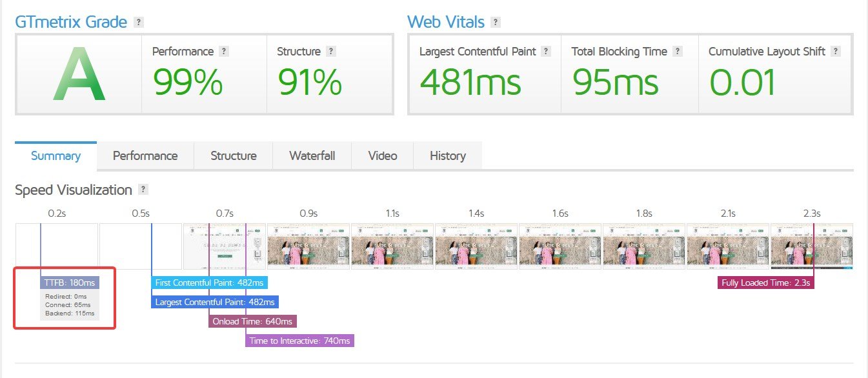The width and height of the screenshot is (868, 378).
Task: Open help icon beside Cumulative Layout Shift
Action: pyautogui.click(x=836, y=52)
